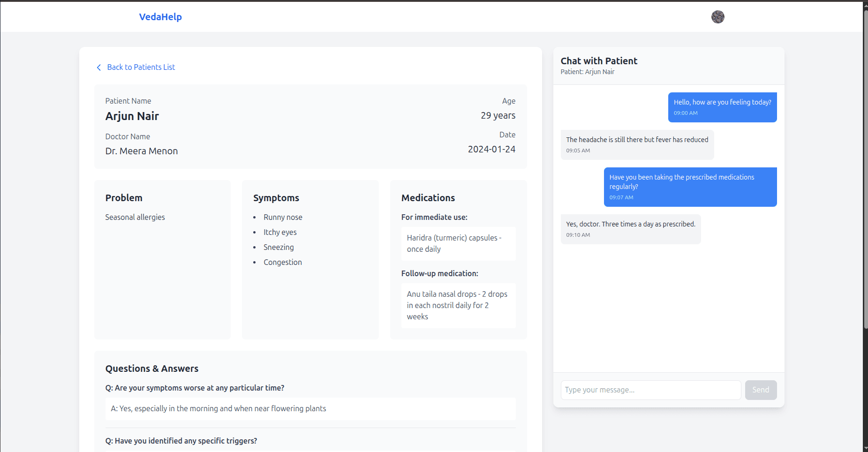Click the Seasonal allergies problem text
The image size is (868, 452).
point(135,217)
